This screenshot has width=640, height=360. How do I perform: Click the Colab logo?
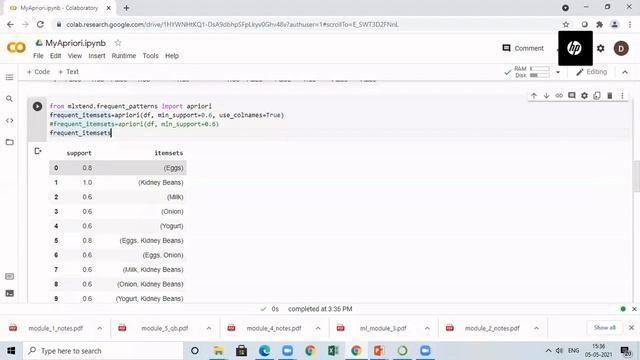[x=16, y=48]
